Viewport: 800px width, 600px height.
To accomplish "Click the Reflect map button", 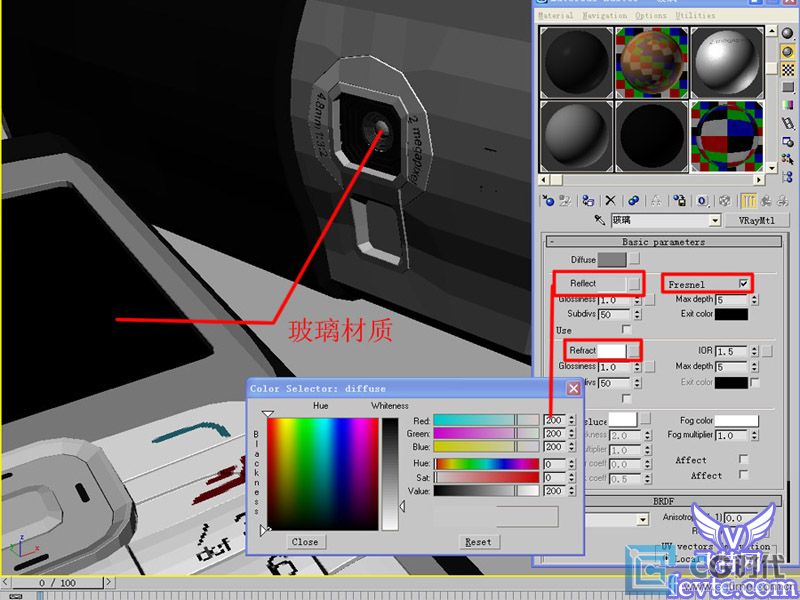I will pyautogui.click(x=634, y=284).
